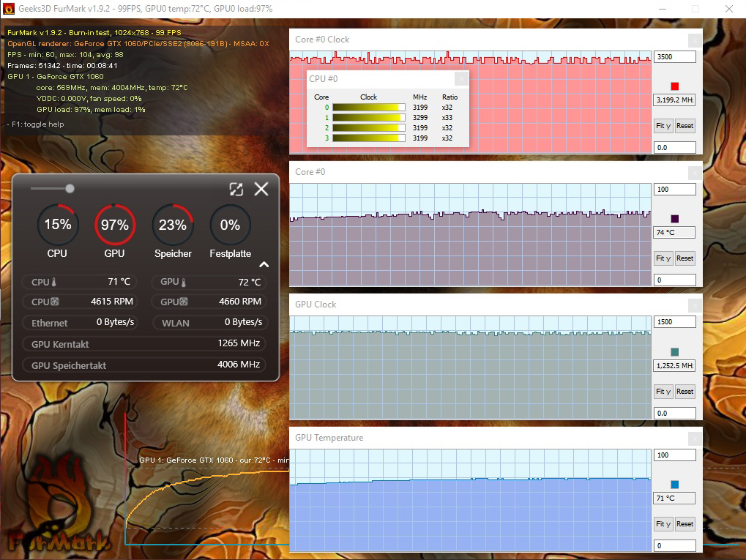Click the WLAN 0 Bytes/s row
The height and width of the screenshot is (560, 746).
[x=209, y=323]
